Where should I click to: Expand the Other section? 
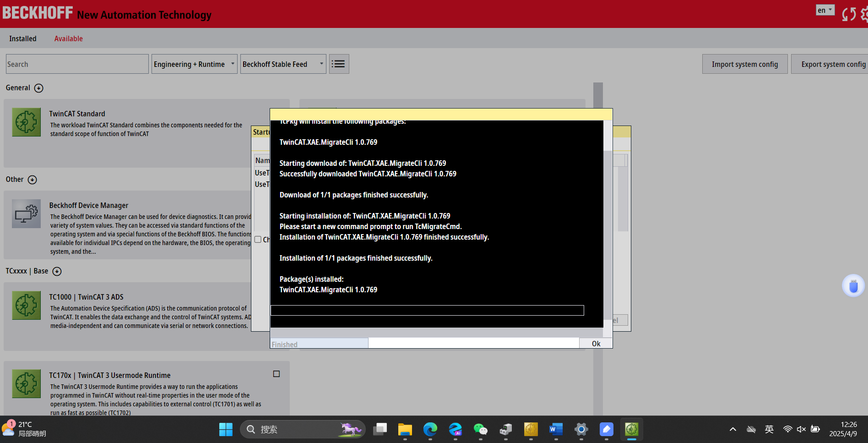point(32,180)
